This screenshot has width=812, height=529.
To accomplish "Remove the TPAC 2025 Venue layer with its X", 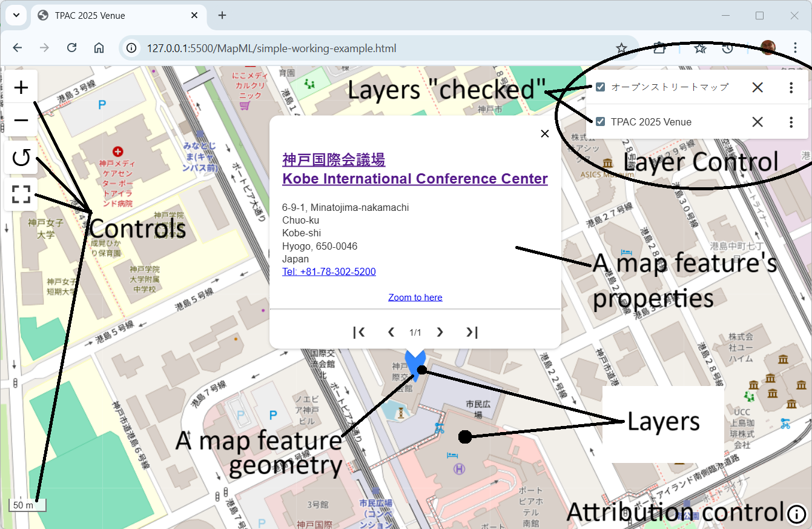I will click(757, 122).
